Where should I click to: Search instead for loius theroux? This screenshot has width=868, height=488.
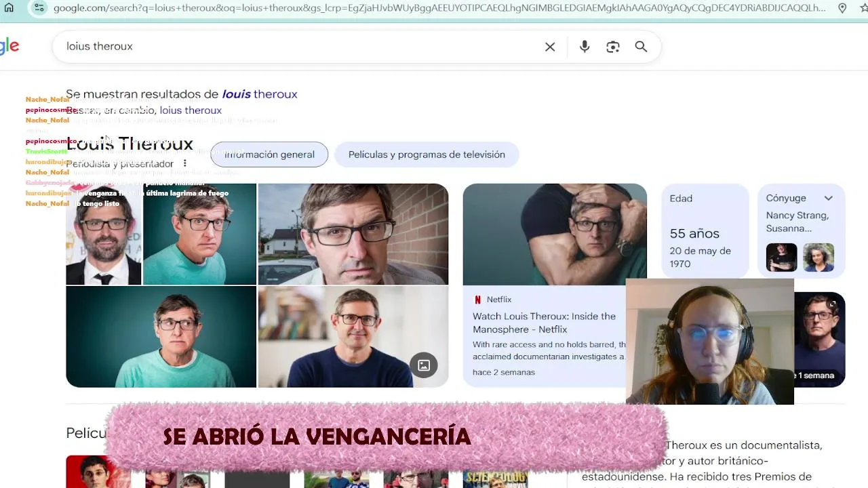coord(191,110)
